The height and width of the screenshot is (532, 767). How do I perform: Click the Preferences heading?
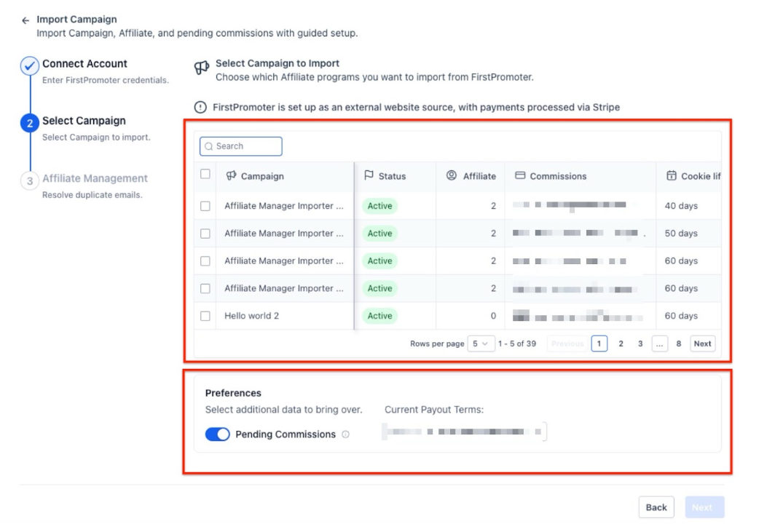(233, 393)
